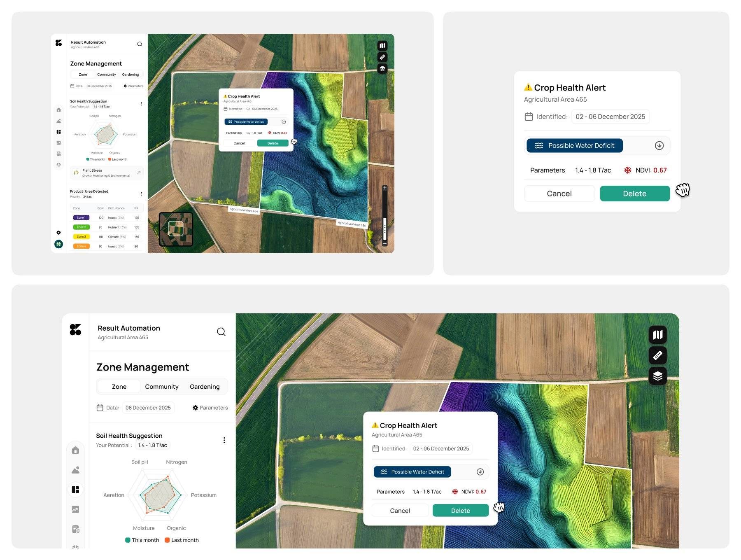
Task: Click the search icon beside enlarged Result Automation
Action: [221, 332]
